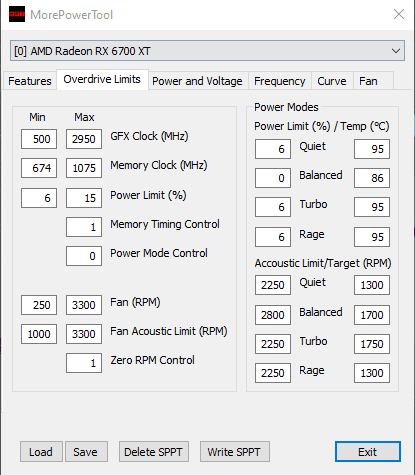Edit Balanced acoustic limit field showing 2800
The image size is (415, 475).
tap(273, 315)
